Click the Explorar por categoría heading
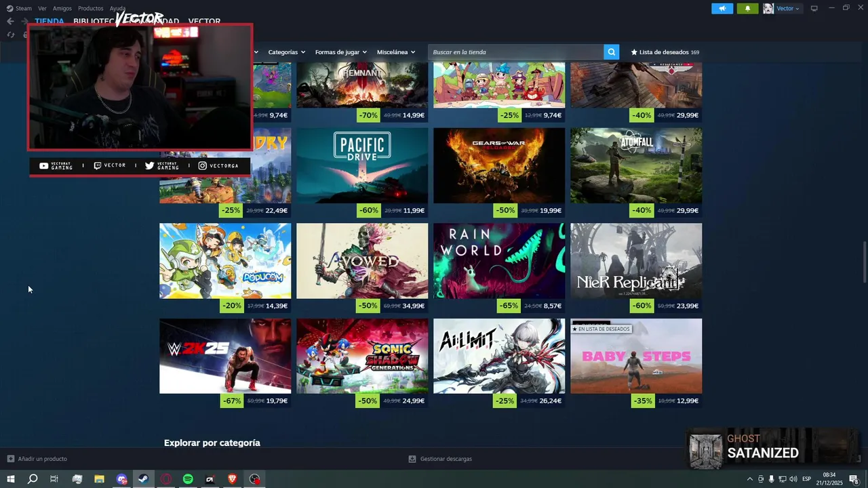Image resolution: width=868 pixels, height=488 pixels. click(x=212, y=443)
